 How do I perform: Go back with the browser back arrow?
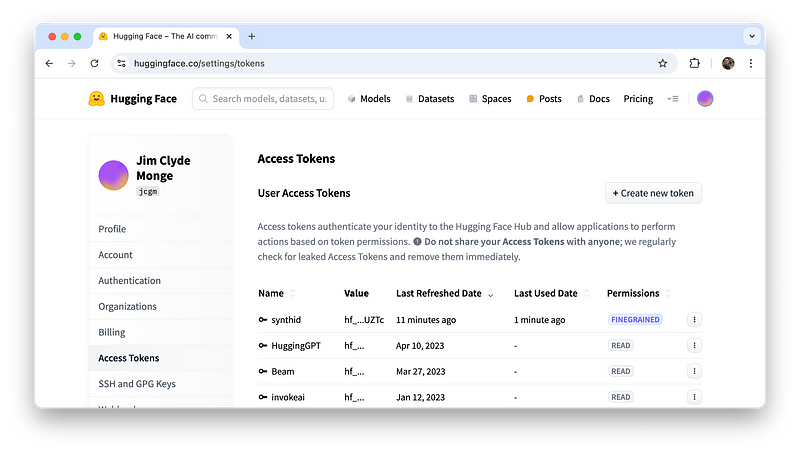tap(49, 63)
